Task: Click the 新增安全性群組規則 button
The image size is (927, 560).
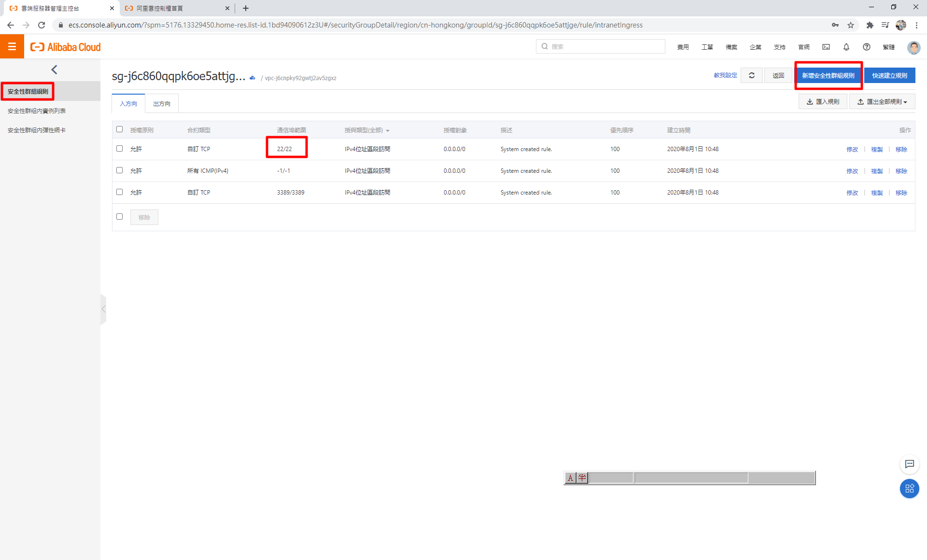Action: click(828, 75)
